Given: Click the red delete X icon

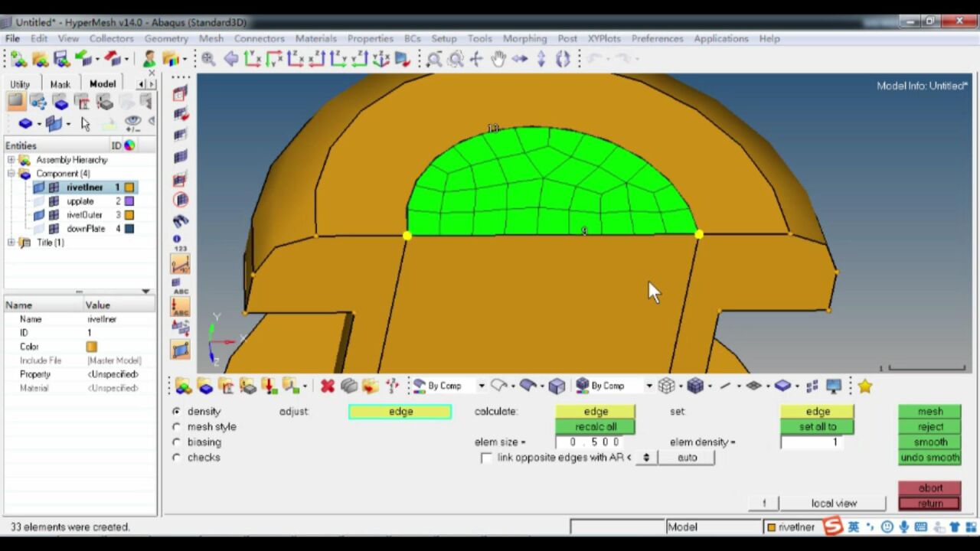Looking at the screenshot, I should click(x=328, y=386).
